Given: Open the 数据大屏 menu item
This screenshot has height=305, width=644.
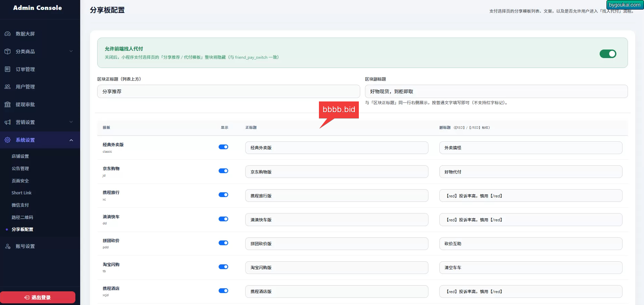Looking at the screenshot, I should click(40, 34).
